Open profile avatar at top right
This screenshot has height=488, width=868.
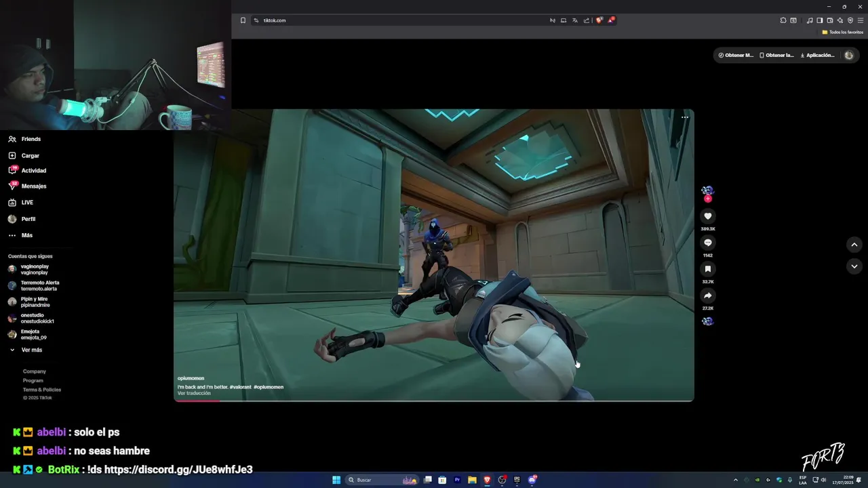coord(849,55)
